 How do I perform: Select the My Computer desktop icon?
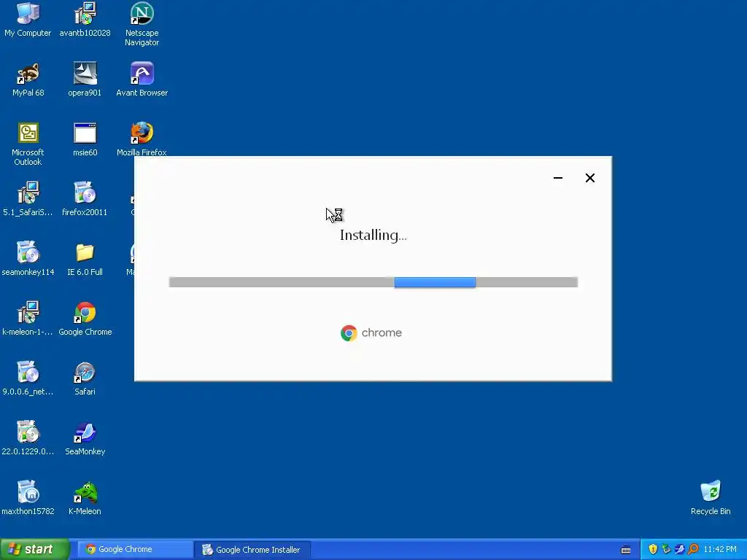click(28, 20)
